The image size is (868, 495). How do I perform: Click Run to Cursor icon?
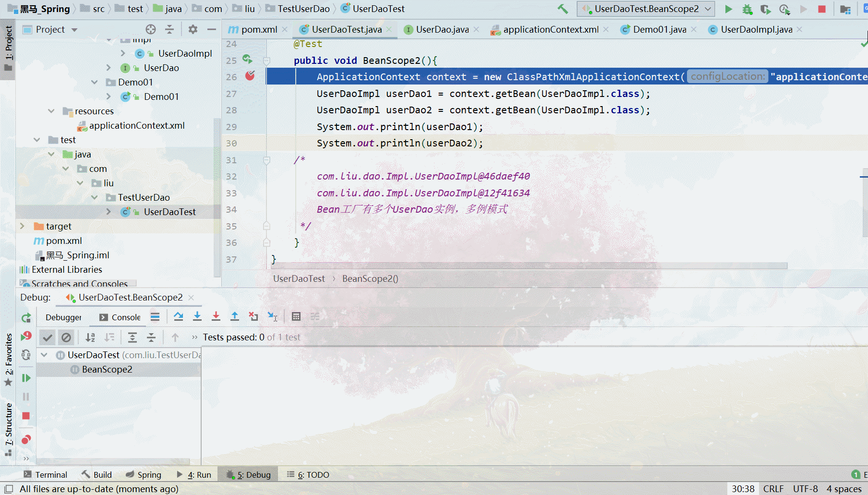pos(272,316)
